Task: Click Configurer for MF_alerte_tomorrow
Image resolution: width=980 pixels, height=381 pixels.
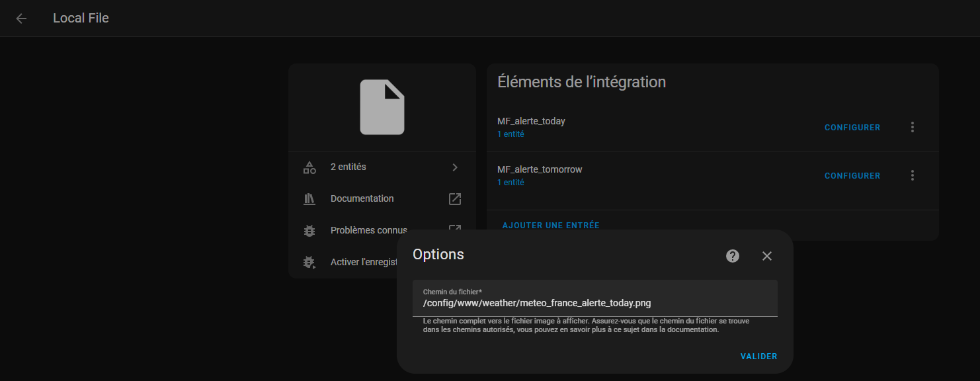Action: (x=852, y=176)
